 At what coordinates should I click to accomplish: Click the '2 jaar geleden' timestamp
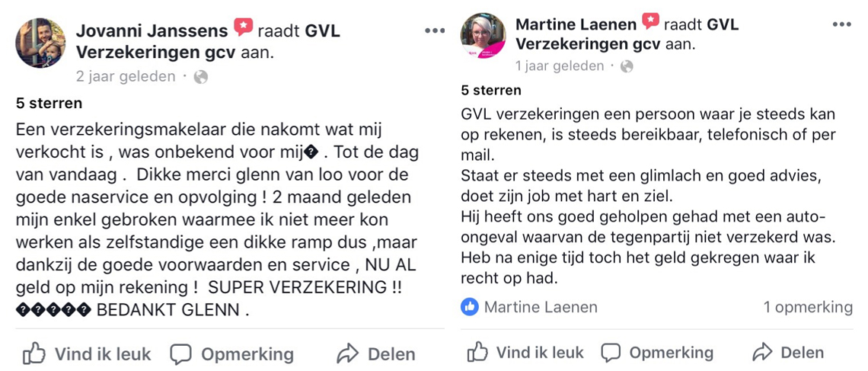[x=125, y=76]
